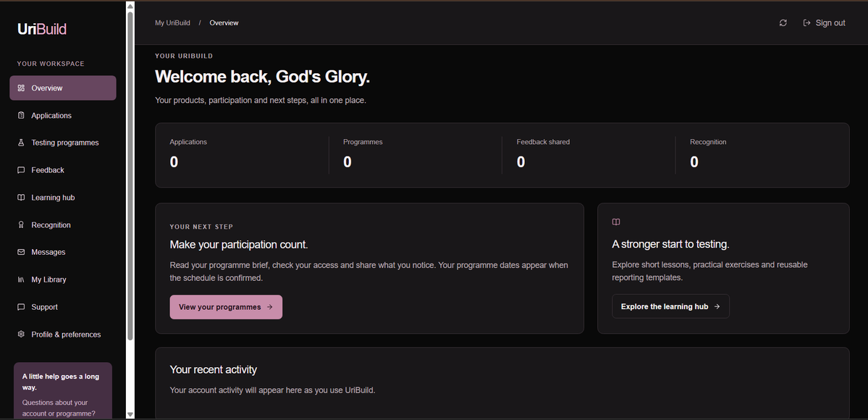Open Profile & preferences settings
This screenshot has width=868, height=420.
[62, 334]
